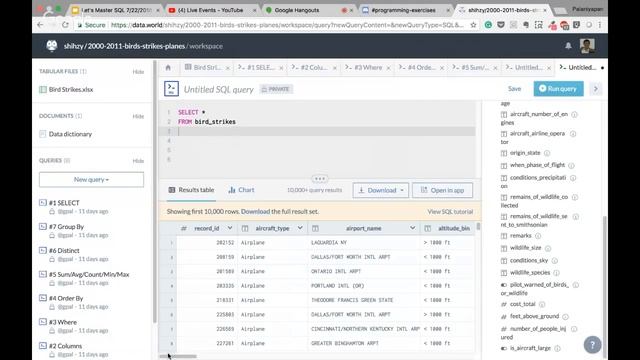This screenshot has width=640, height=360.
Task: Click the Open in app button
Action: pos(442,190)
